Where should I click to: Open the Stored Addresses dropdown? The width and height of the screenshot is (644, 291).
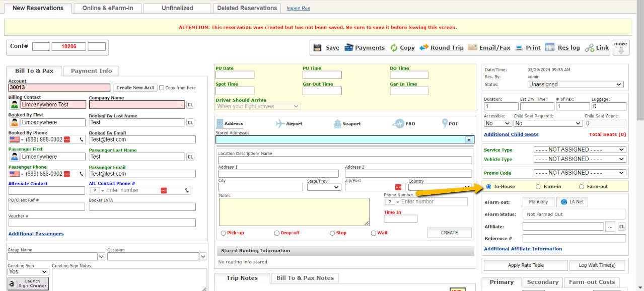[x=469, y=140]
